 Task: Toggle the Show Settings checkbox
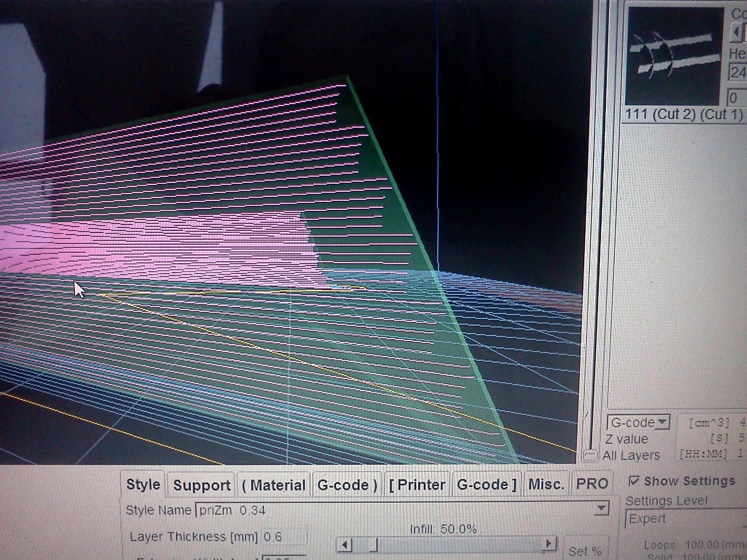634,481
